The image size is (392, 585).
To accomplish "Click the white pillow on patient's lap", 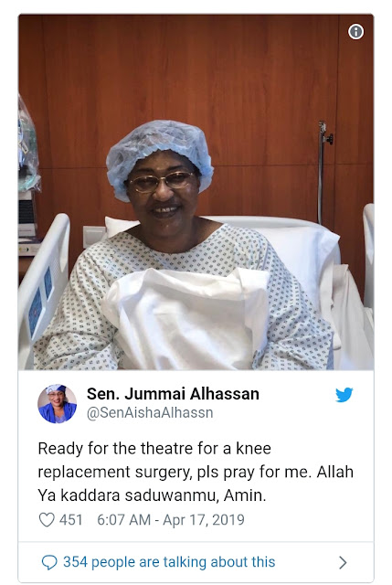I will tap(185, 317).
